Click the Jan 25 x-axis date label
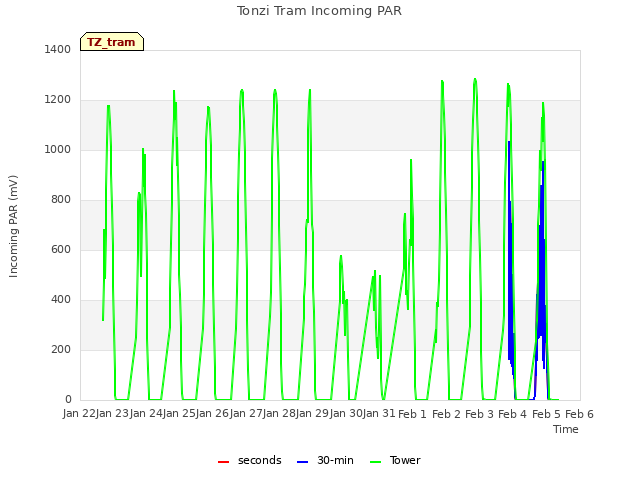Image resolution: width=640 pixels, height=480 pixels. pyautogui.click(x=179, y=413)
